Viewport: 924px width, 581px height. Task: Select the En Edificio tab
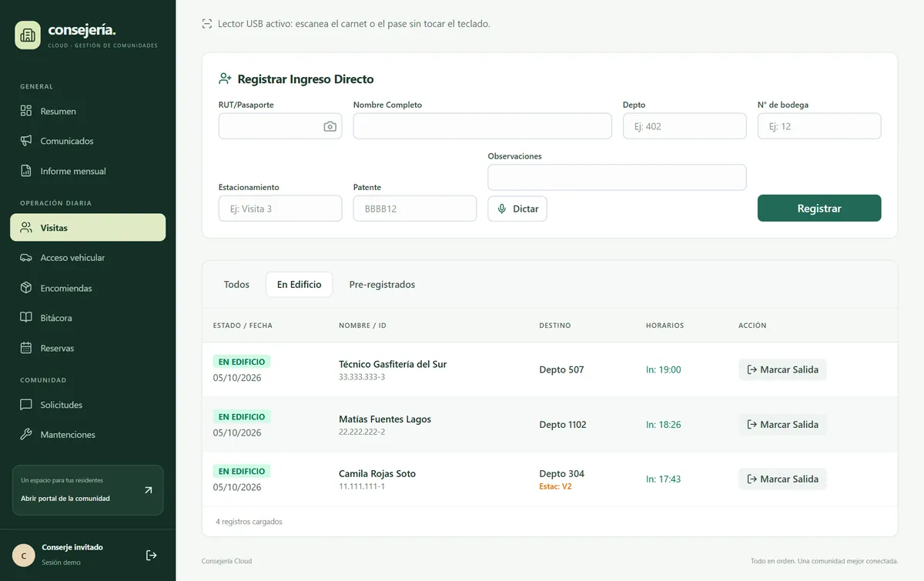coord(300,285)
